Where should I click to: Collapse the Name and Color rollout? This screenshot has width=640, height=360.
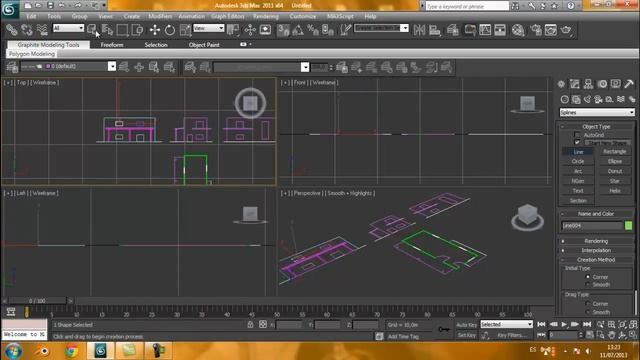coord(596,213)
